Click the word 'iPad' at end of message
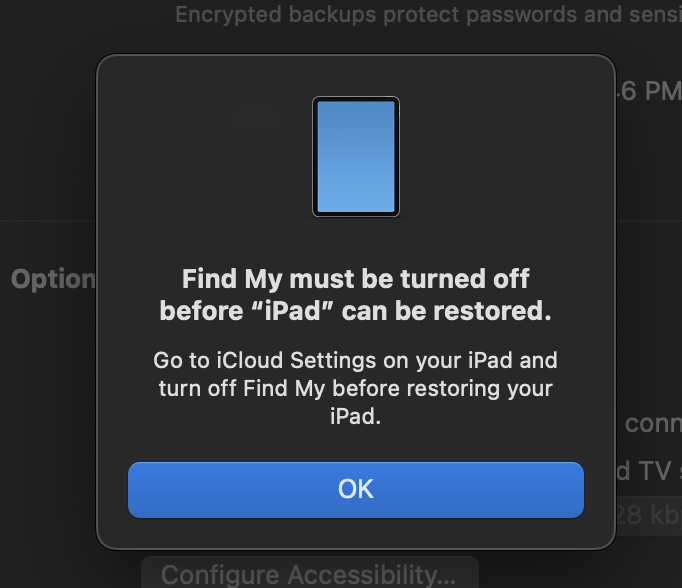Screen dimensions: 682x588 pos(355,417)
